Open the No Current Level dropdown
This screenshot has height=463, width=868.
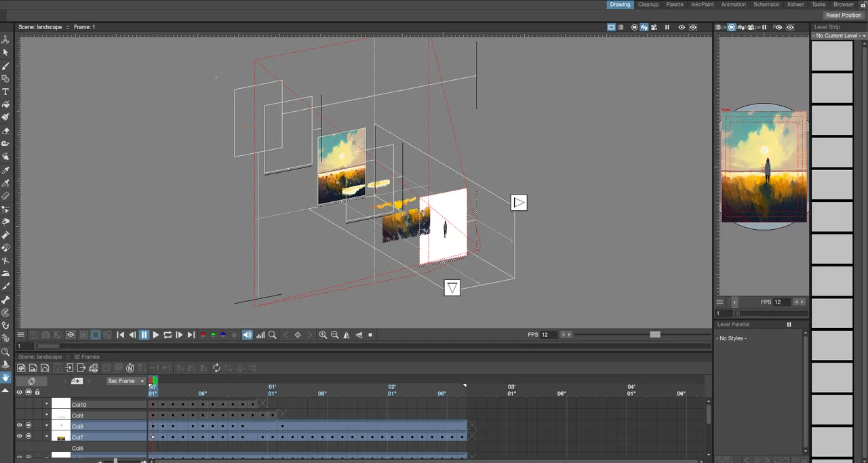tap(840, 36)
